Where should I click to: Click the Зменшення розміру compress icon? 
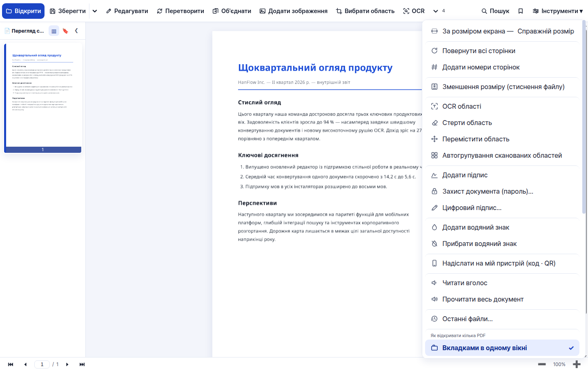click(434, 87)
